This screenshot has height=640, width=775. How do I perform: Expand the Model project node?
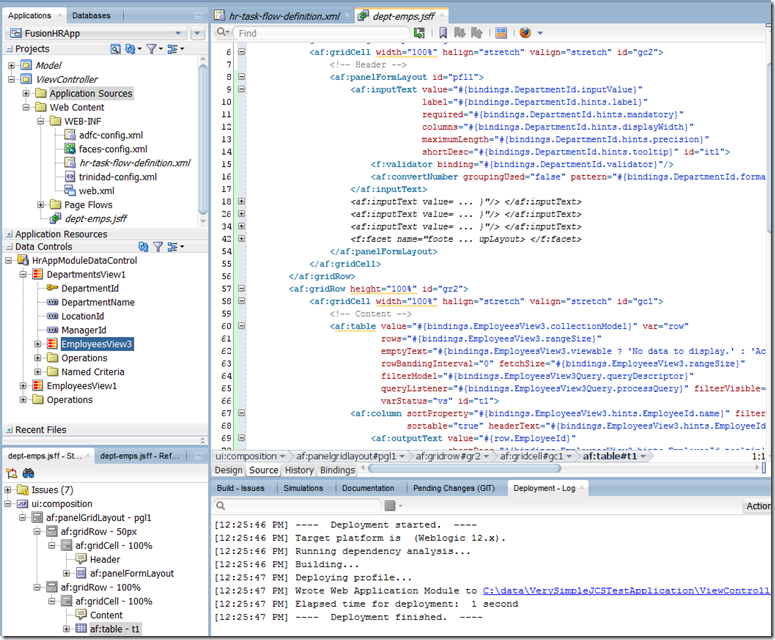(x=11, y=65)
